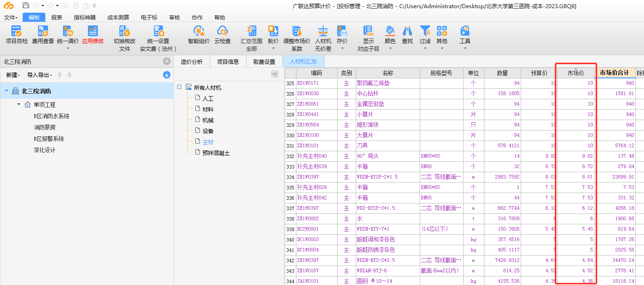Click 人材机无价差 icon
Screen dimensions: 644x285
click(x=323, y=31)
